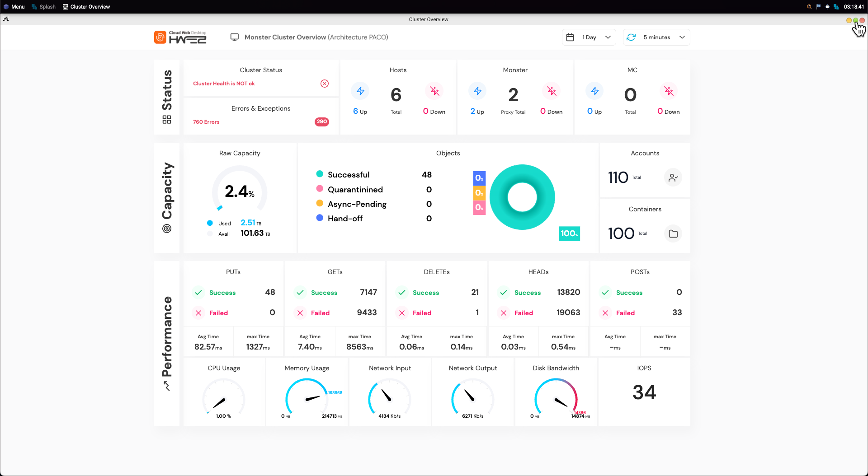
Task: Expand the 1 Day time range dropdown
Action: pyautogui.click(x=608, y=37)
